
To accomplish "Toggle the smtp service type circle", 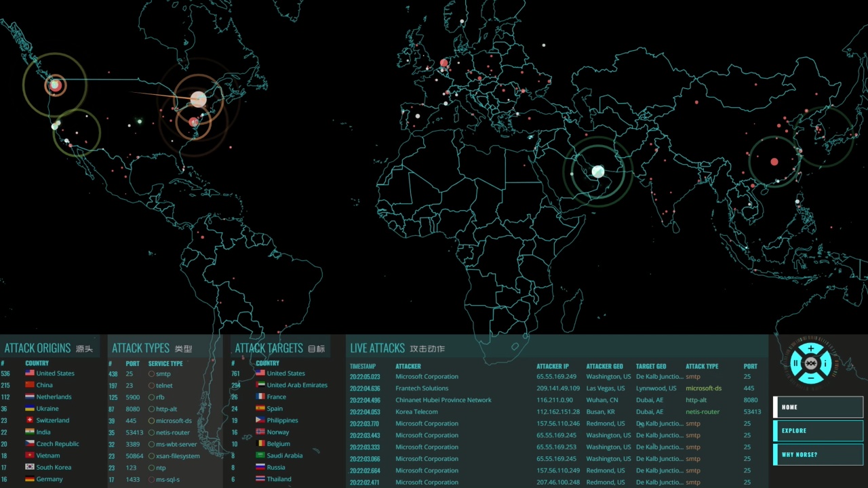I will click(x=151, y=374).
